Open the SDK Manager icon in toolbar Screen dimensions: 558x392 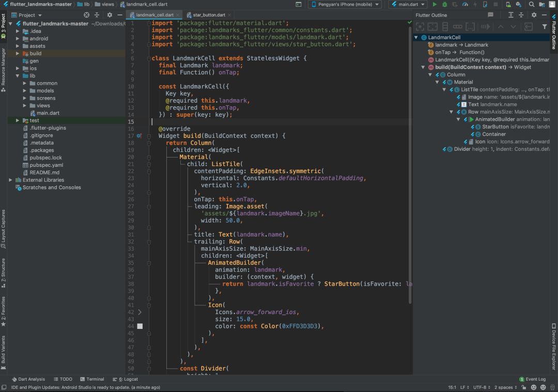519,4
